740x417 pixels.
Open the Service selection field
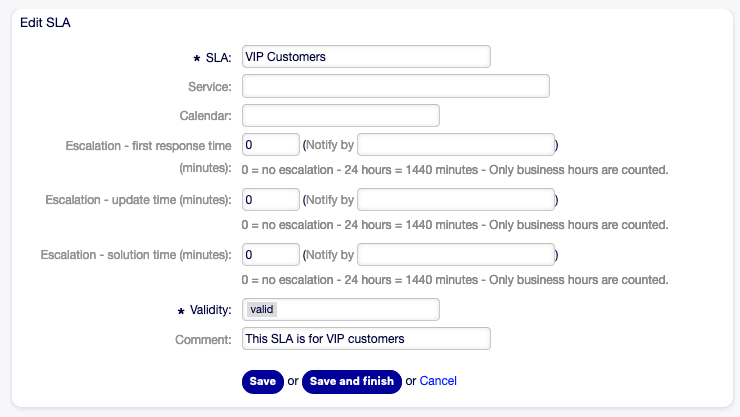(x=396, y=86)
